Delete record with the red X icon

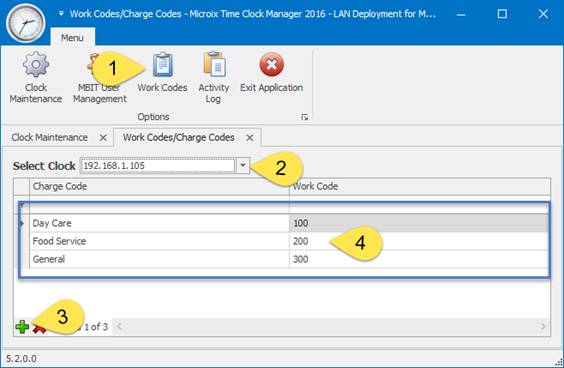[x=39, y=328]
